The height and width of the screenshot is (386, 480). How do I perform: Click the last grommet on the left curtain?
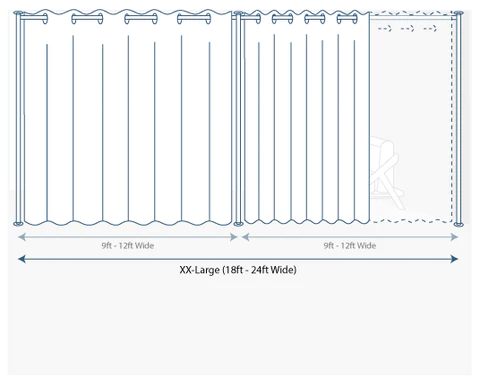pos(194,19)
